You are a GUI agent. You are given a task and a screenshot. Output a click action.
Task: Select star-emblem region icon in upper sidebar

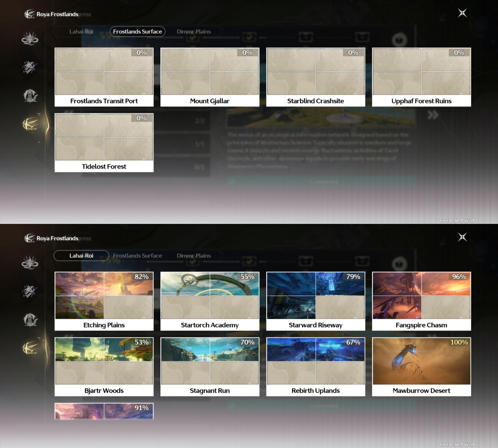(30, 67)
